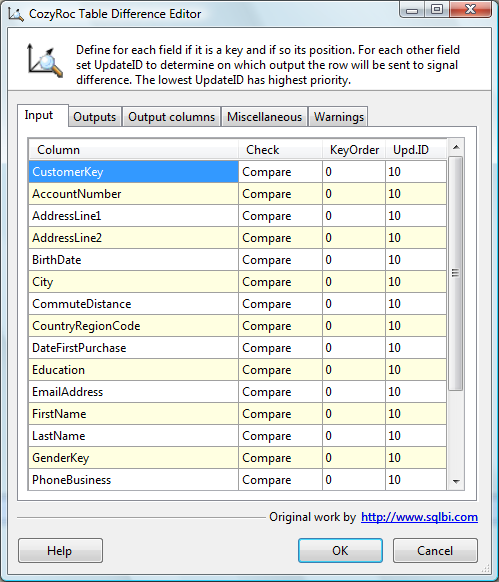The height and width of the screenshot is (582, 499).
Task: Select the CommuteDistance cell
Action: [x=134, y=304]
